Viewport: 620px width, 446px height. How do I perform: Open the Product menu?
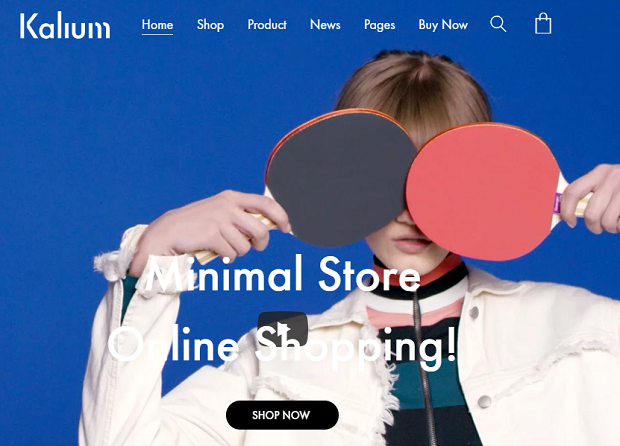point(267,25)
